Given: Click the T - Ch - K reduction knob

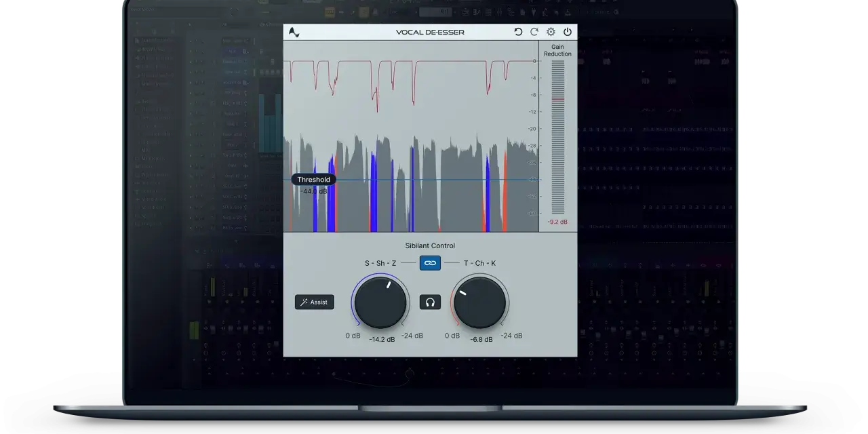Looking at the screenshot, I should tap(480, 302).
